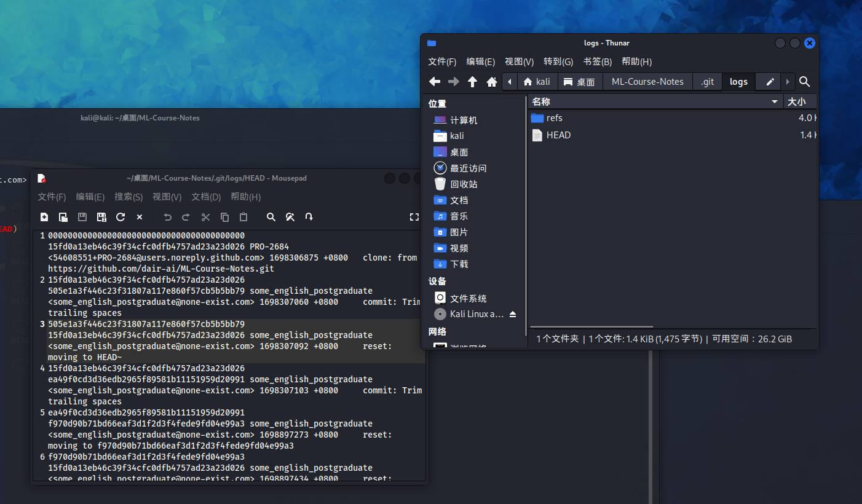Viewport: 862px width, 504px height.
Task: Open 文件(F) menu in Mousepad
Action: (52, 197)
